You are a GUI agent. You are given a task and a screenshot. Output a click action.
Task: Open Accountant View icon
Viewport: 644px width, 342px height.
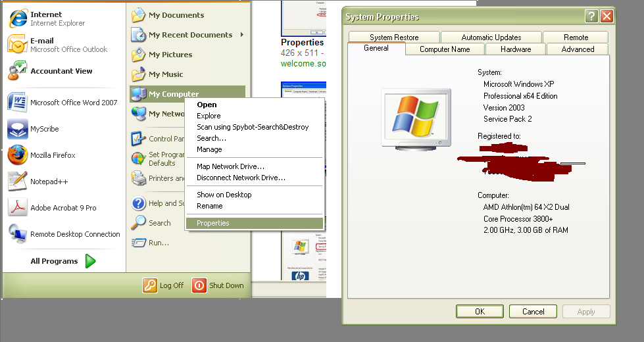click(17, 70)
